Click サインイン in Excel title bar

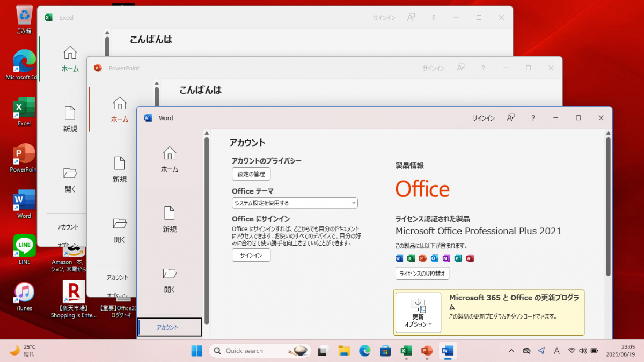pos(384,18)
